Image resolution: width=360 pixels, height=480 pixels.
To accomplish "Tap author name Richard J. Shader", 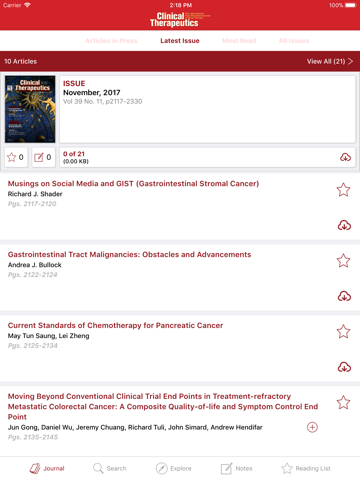I will pyautogui.click(x=35, y=194).
